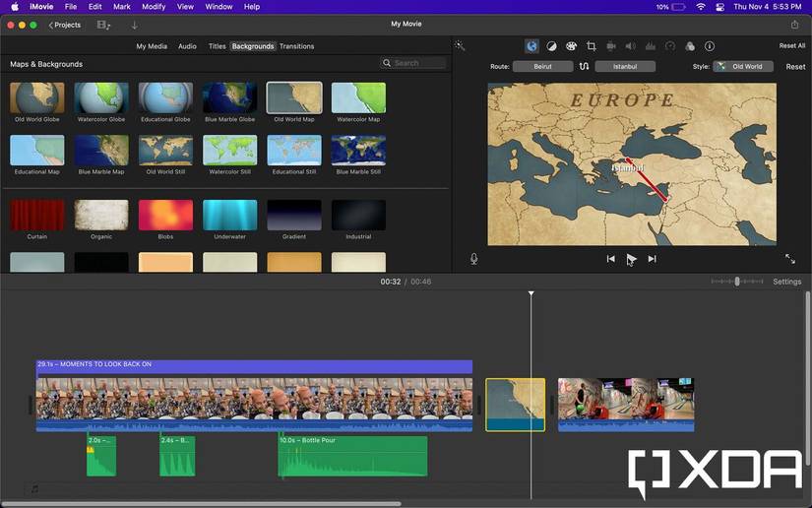Click the import media down arrow

tap(134, 25)
